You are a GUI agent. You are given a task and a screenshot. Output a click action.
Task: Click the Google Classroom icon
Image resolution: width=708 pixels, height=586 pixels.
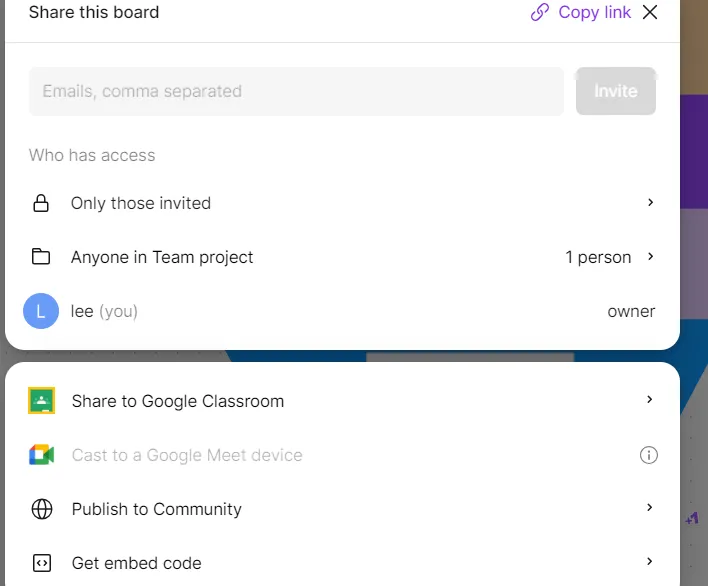[41, 401]
